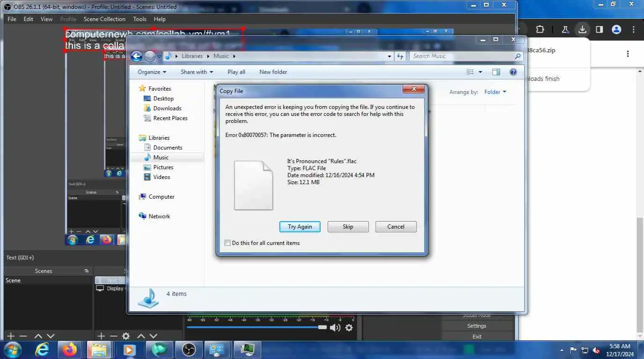Viewport: 644px width, 359px height.
Task: Open audio mixer gear settings in OBS
Action: click(349, 328)
